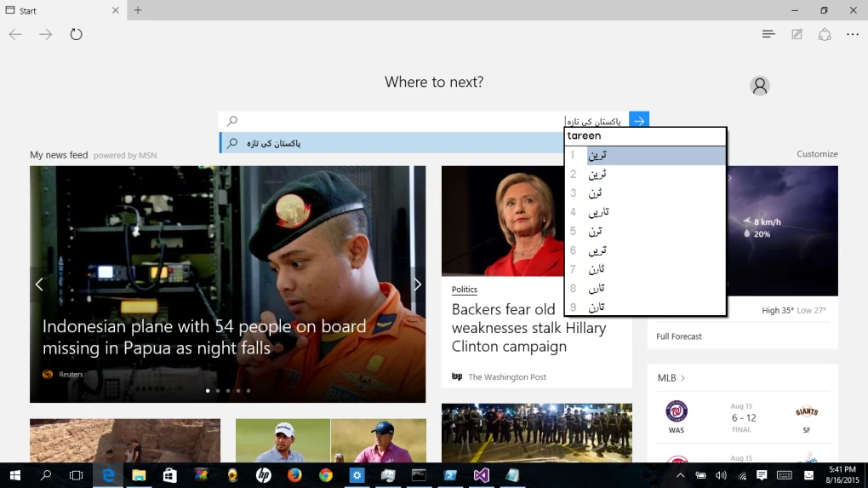
Task: Launch Firefox from the taskbar
Action: point(294,475)
